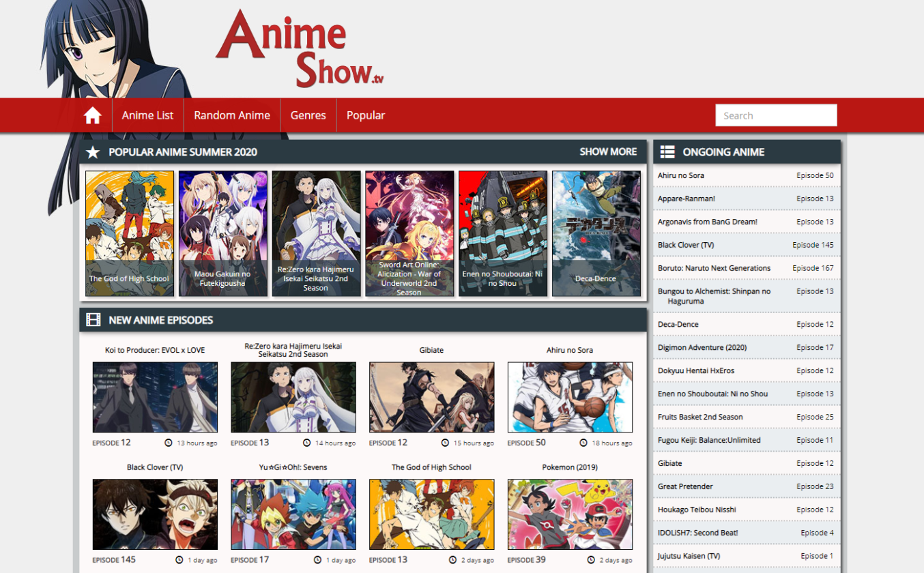Select Houkago Teibou Nisshi in ongoing list
The height and width of the screenshot is (573, 924).
pos(697,510)
